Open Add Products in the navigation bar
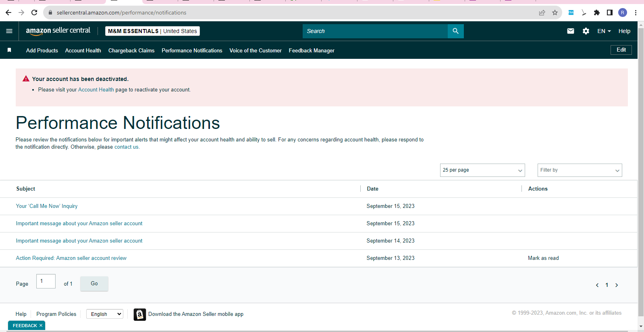644x332 pixels. coord(42,50)
